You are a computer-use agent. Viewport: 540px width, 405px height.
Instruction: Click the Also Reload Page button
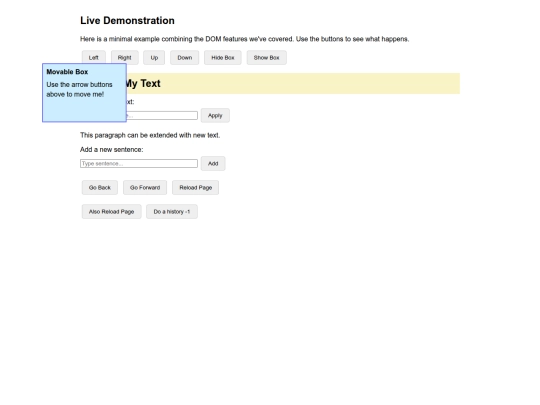[112, 211]
